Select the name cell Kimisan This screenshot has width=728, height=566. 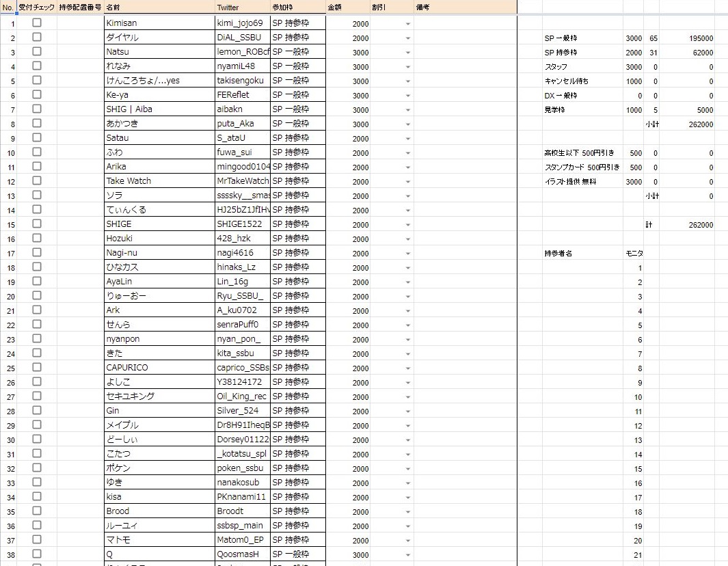click(160, 23)
